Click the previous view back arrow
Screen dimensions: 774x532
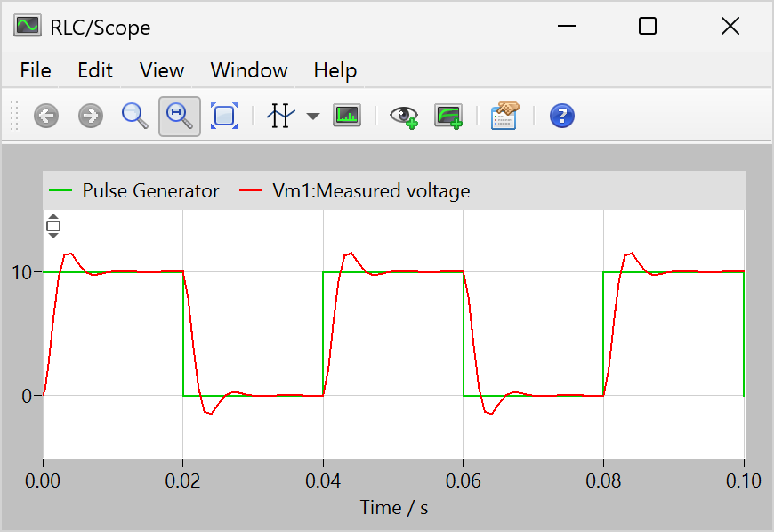tap(46, 116)
